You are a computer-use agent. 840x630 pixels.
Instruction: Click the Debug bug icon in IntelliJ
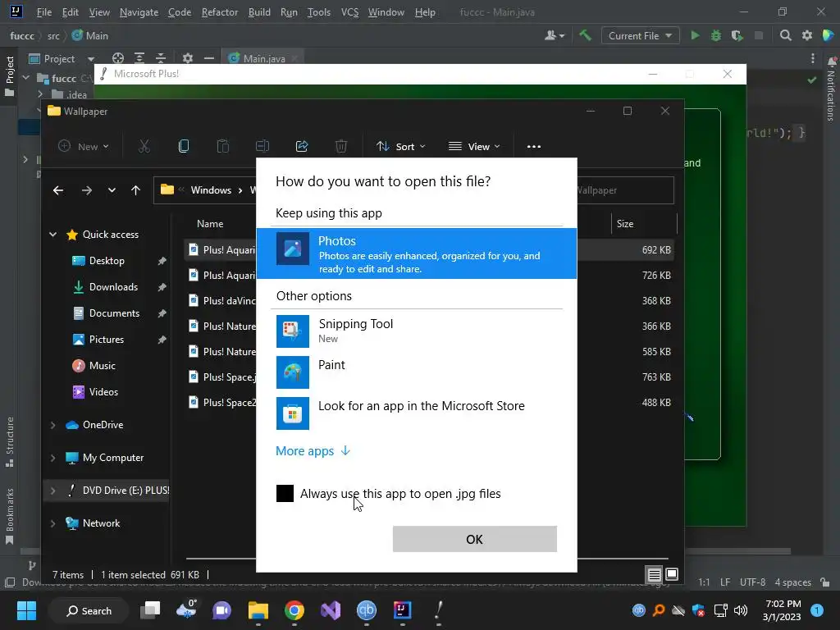(x=715, y=36)
